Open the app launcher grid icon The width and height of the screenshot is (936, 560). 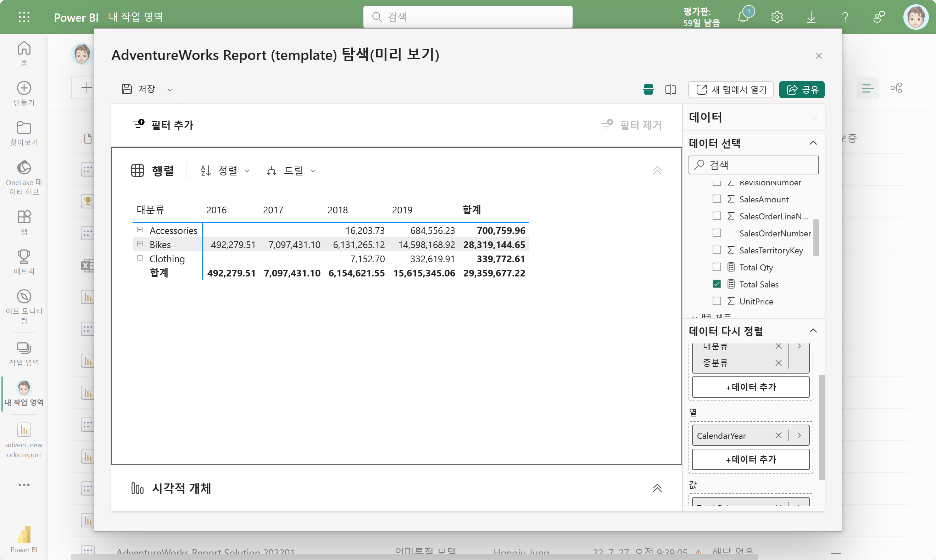pos(24,17)
